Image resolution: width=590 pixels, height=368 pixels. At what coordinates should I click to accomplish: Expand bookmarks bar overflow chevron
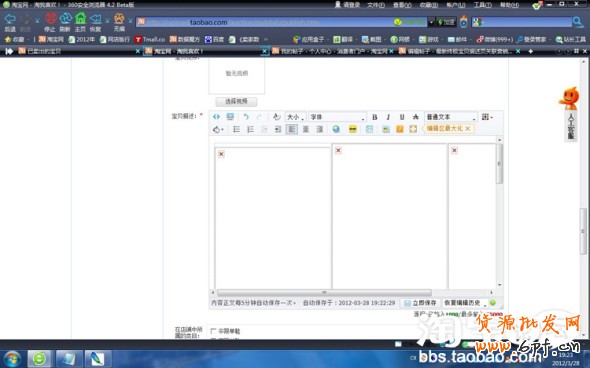click(266, 39)
